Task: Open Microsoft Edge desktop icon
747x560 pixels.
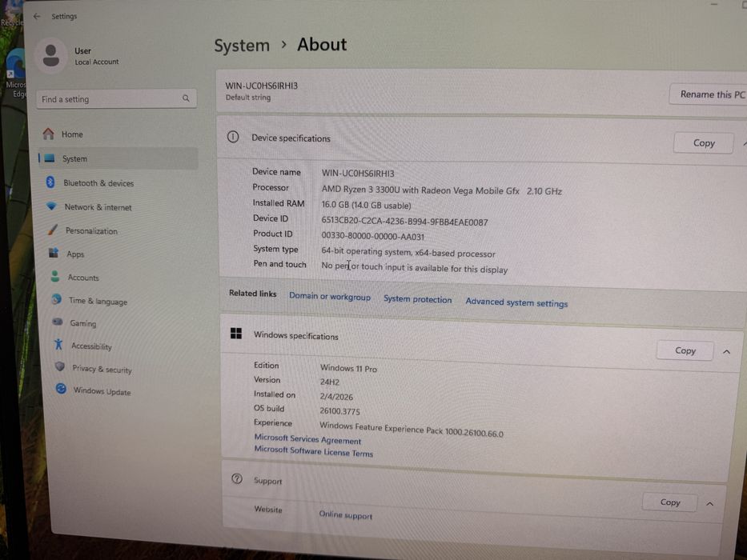Action: pos(14,74)
